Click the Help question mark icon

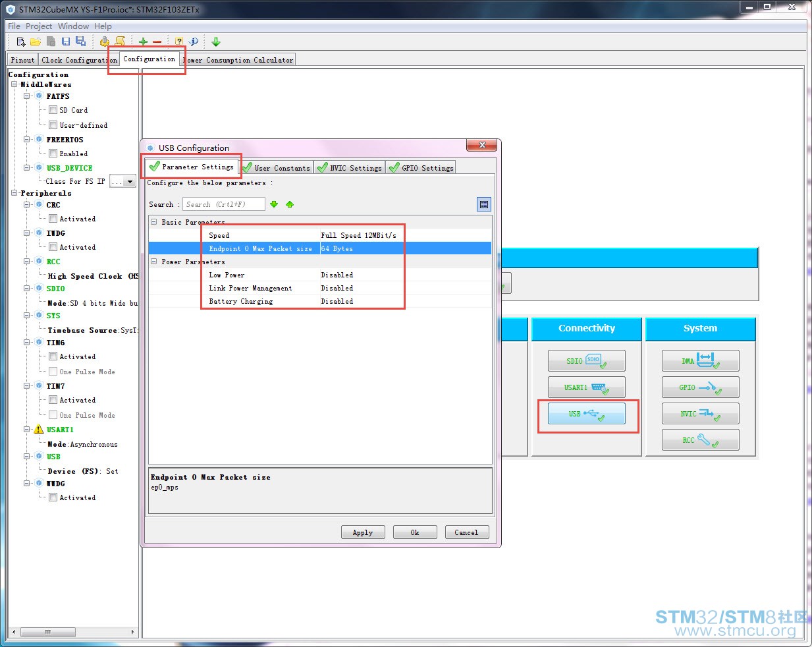(x=179, y=42)
